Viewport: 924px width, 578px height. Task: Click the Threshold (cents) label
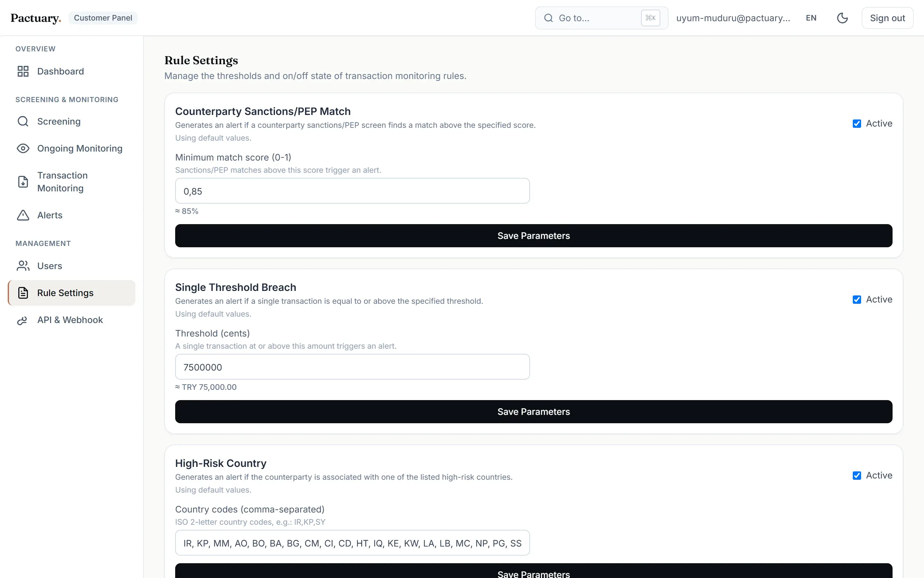212,333
